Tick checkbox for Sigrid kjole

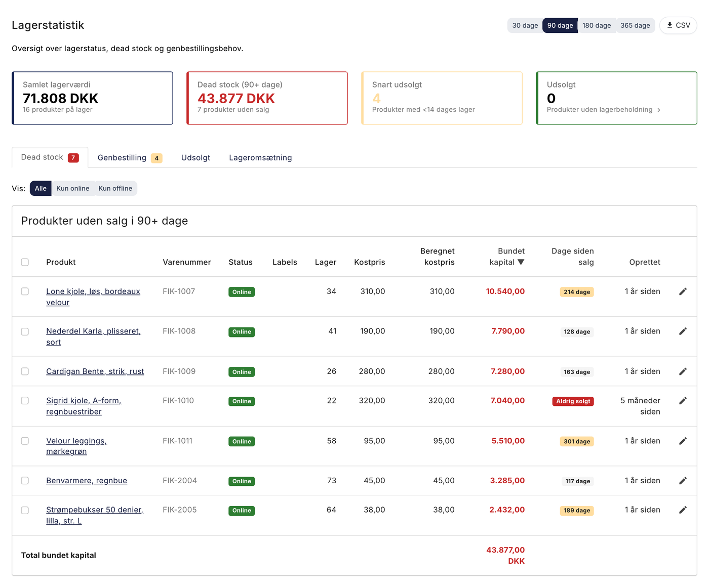[25, 401]
